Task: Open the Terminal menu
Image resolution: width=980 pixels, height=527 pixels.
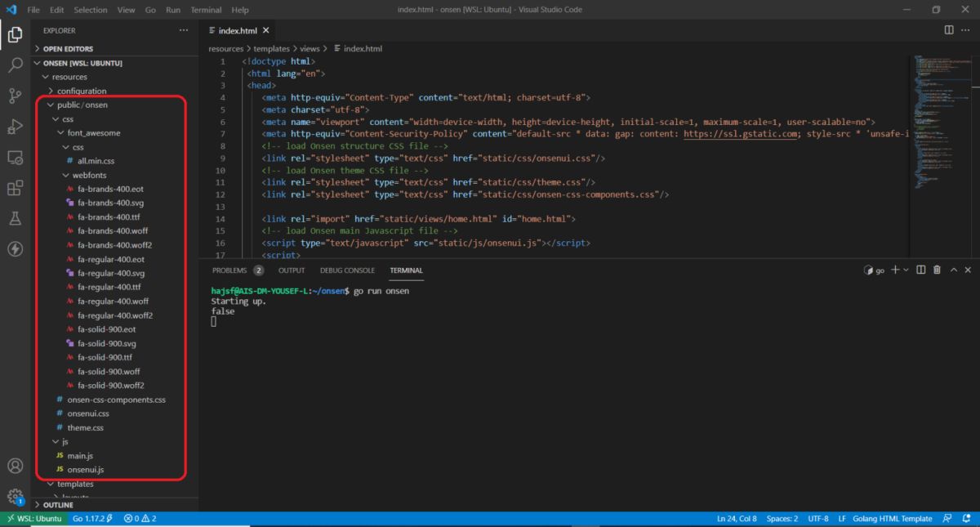Action: (206, 10)
